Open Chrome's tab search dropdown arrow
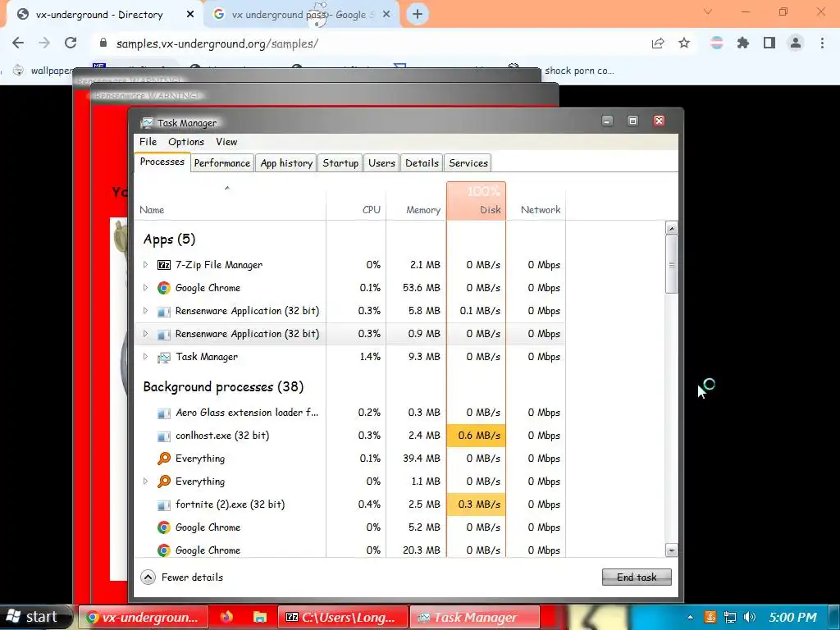This screenshot has width=840, height=630. (x=708, y=11)
